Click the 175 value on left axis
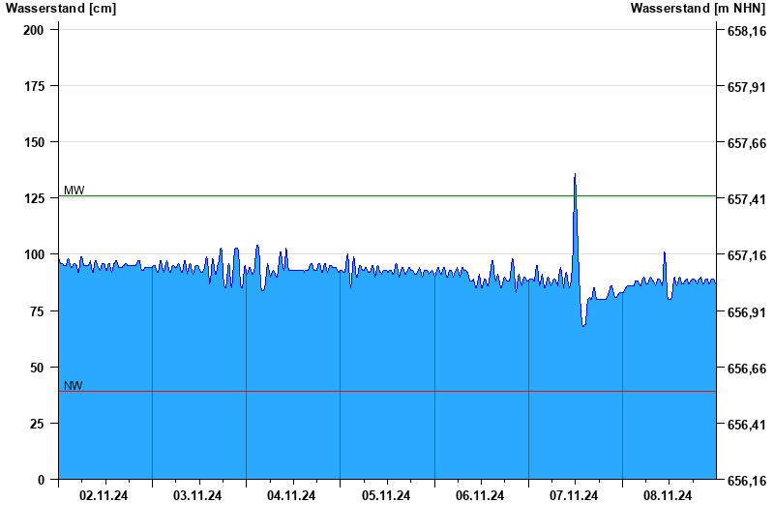The height and width of the screenshot is (532, 774). point(34,86)
